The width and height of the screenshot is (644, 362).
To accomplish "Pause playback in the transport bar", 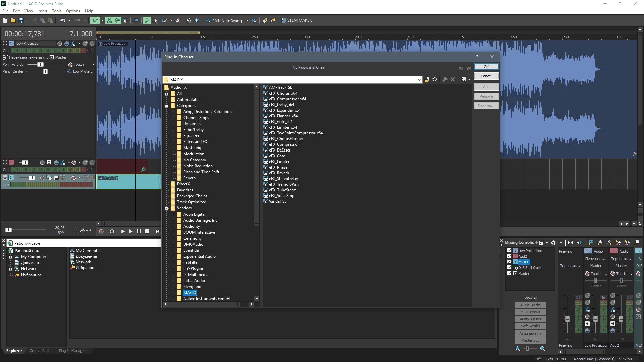I will 139,231.
